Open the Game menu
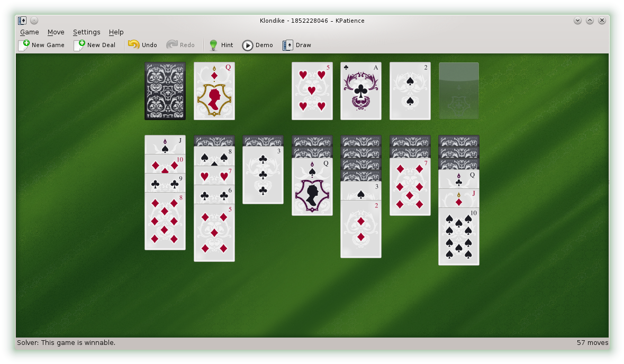This screenshot has width=624, height=364. pos(29,32)
